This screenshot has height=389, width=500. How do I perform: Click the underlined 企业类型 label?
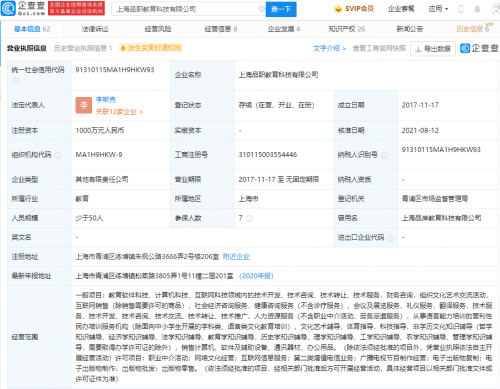(25, 179)
